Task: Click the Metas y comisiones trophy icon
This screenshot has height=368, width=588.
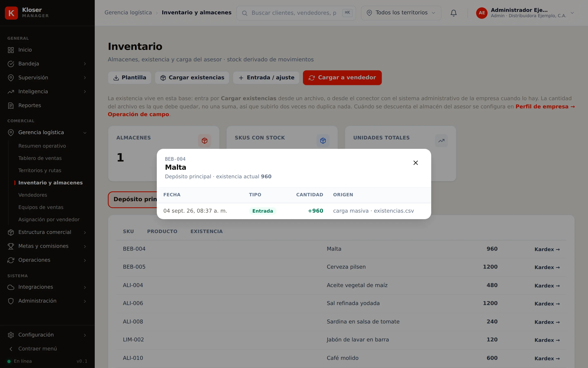Action: pos(11,246)
